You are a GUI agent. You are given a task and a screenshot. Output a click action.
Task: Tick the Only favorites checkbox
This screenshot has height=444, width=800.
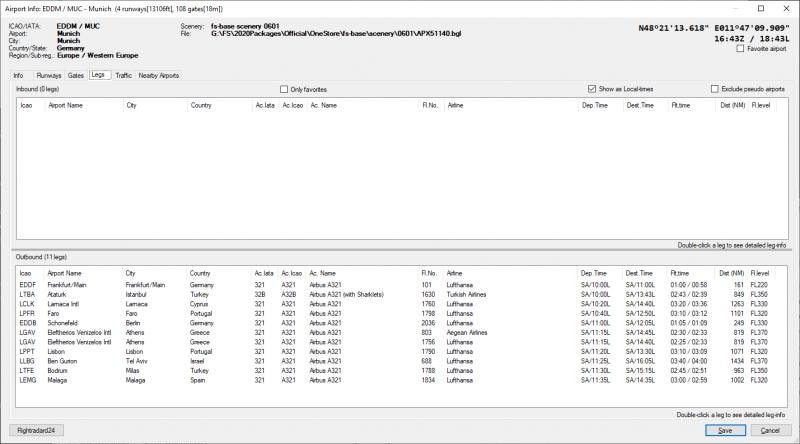click(284, 89)
